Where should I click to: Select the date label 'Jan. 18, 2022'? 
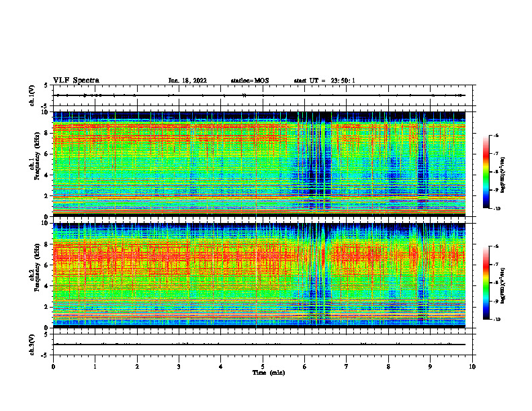187,81
